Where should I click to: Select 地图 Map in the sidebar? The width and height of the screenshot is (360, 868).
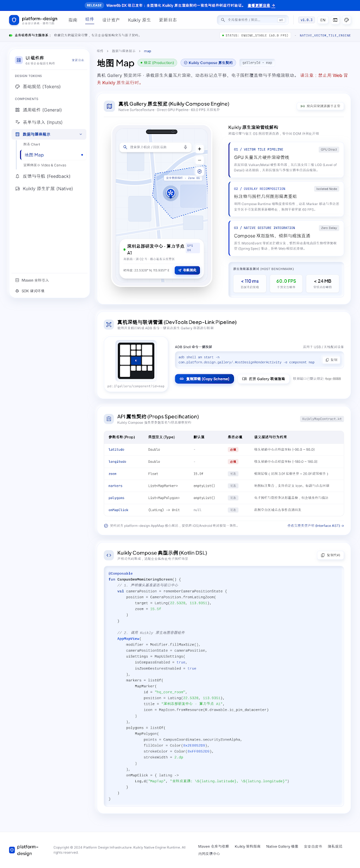point(53,155)
